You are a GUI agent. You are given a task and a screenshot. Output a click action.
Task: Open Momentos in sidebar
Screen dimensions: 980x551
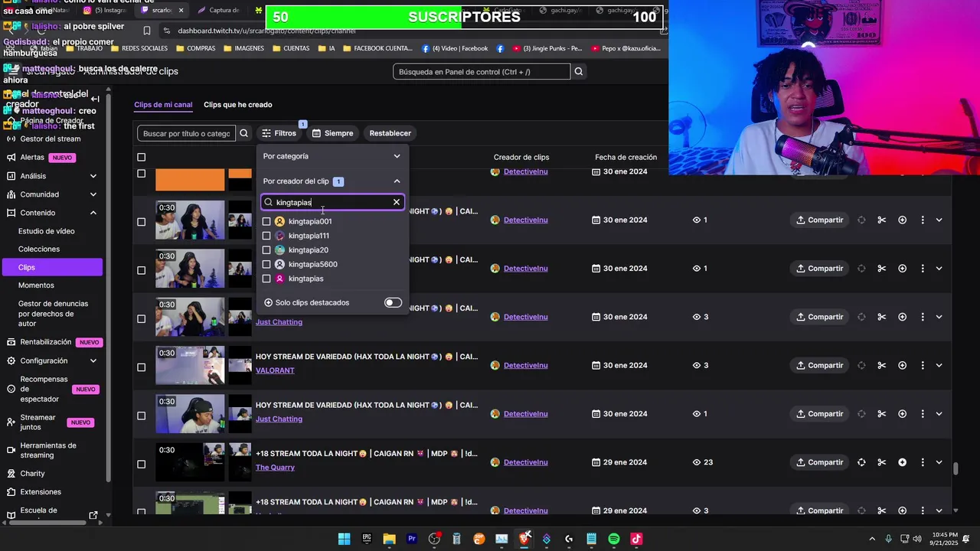click(36, 285)
